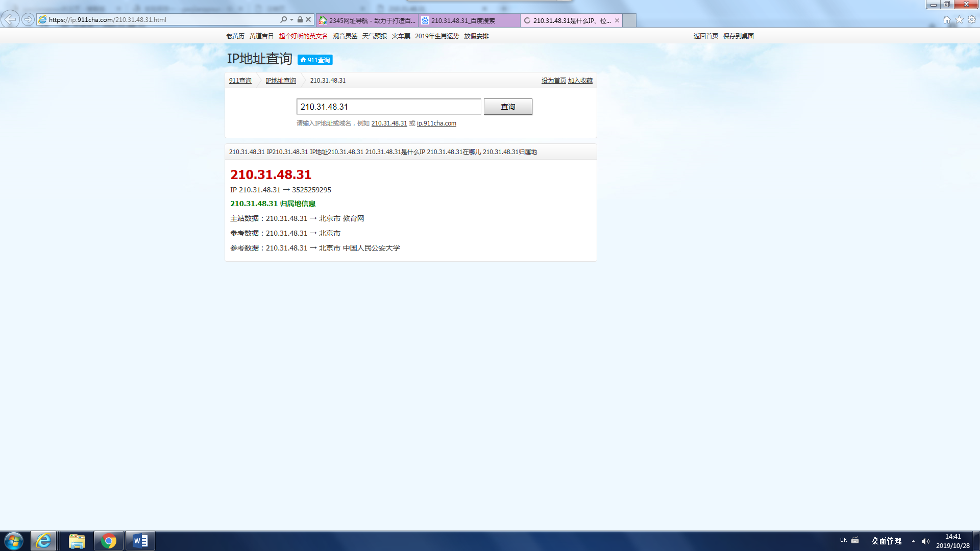Click the security lock icon in address bar
The height and width of the screenshot is (551, 980).
[300, 20]
